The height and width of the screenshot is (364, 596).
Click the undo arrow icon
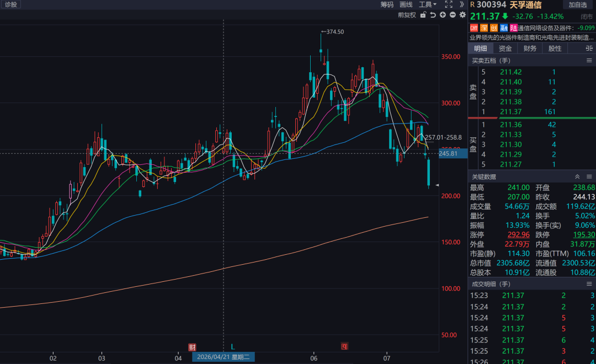tap(433, 15)
